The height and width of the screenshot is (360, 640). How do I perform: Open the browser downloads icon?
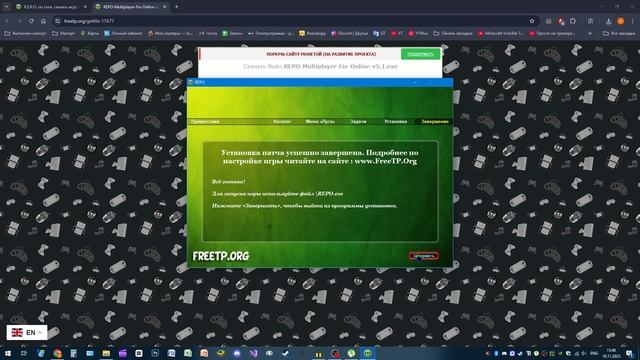(x=608, y=21)
